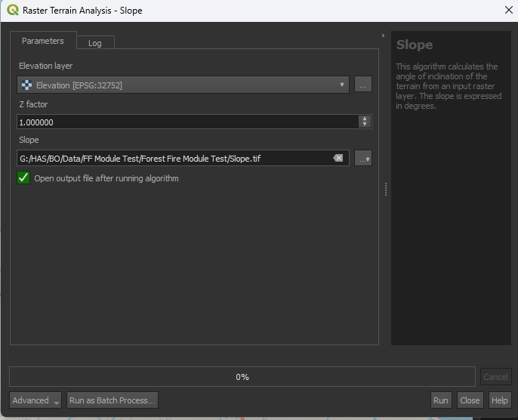This screenshot has height=420, width=518.
Task: Expand the Elevation layer dropdown list
Action: (x=342, y=85)
